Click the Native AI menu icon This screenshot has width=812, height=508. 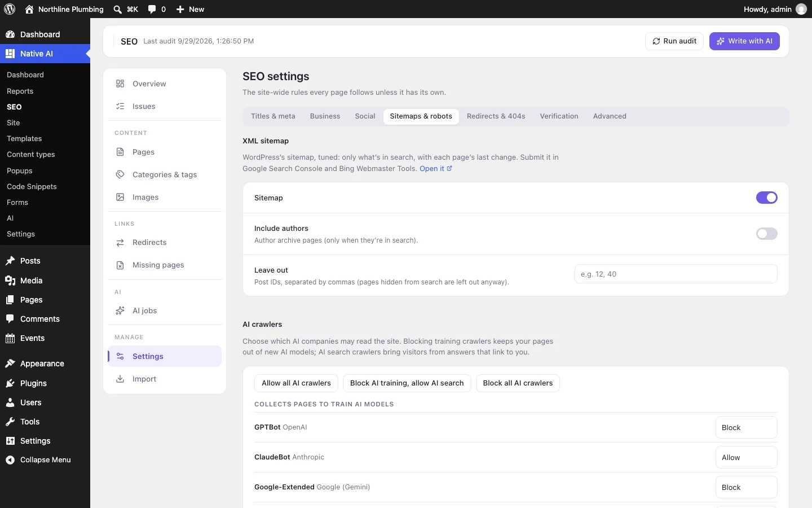point(10,54)
